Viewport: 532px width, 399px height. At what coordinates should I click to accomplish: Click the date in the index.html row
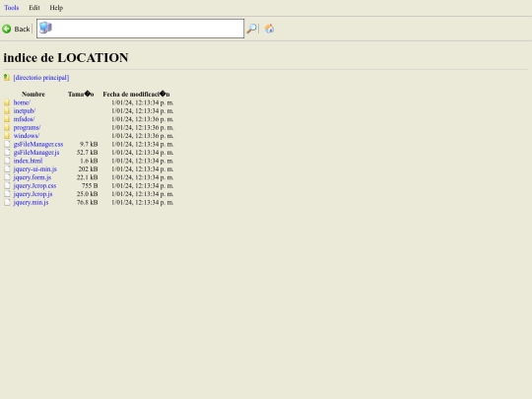pos(143,161)
